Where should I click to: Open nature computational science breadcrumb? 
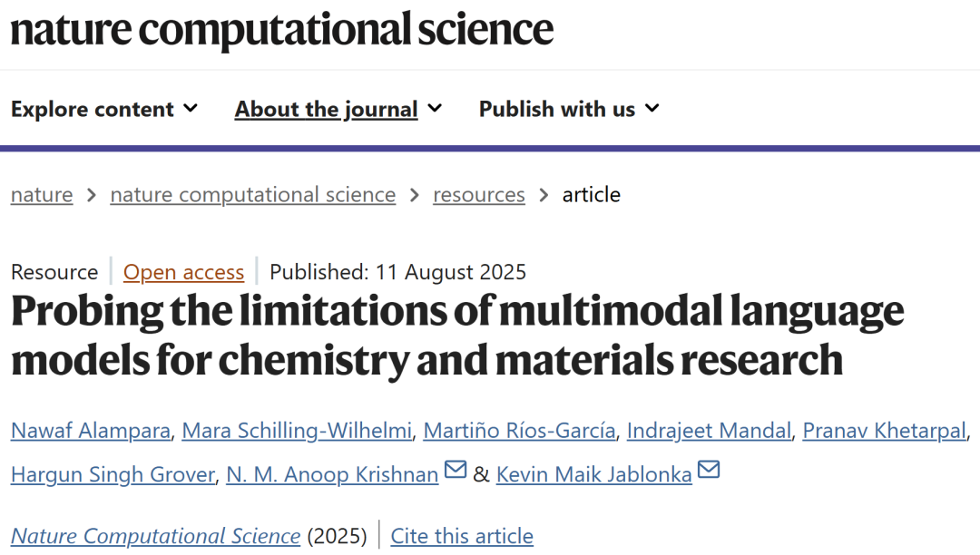pyautogui.click(x=252, y=195)
